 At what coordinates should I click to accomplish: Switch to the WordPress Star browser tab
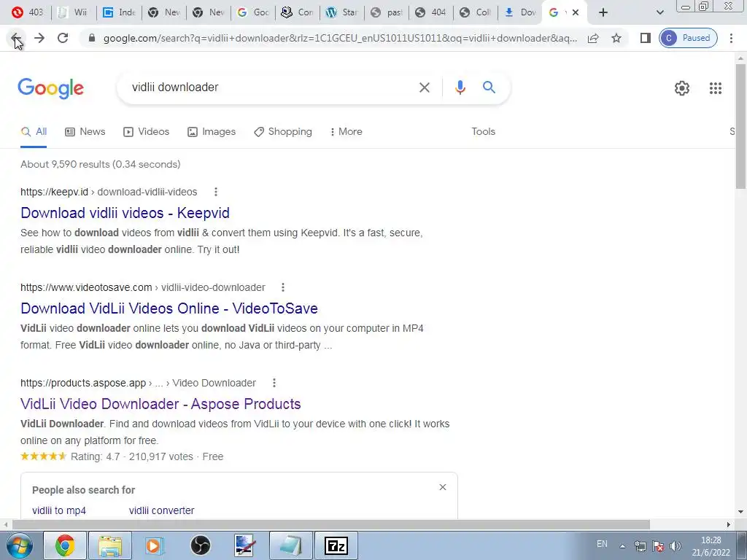(x=341, y=12)
